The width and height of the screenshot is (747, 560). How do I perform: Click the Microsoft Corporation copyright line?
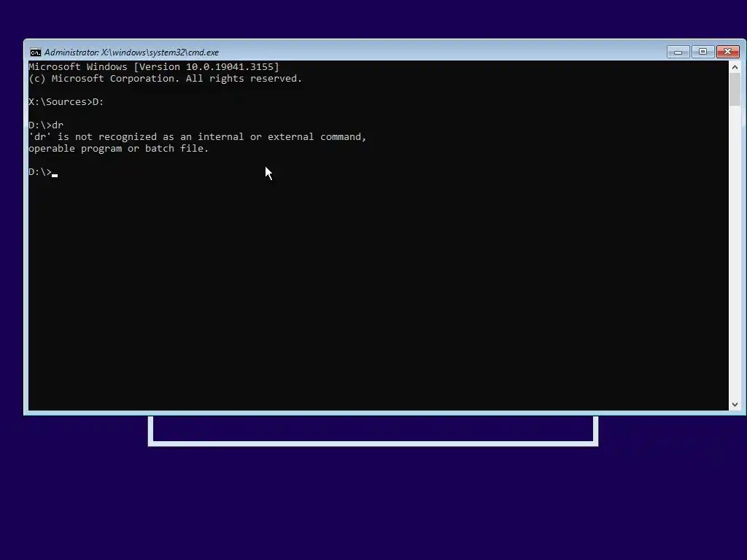coord(166,79)
